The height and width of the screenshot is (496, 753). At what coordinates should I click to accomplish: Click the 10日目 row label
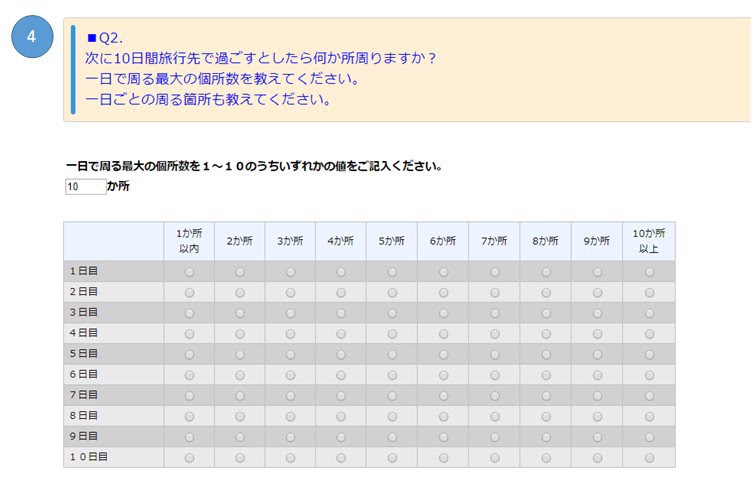click(x=88, y=457)
